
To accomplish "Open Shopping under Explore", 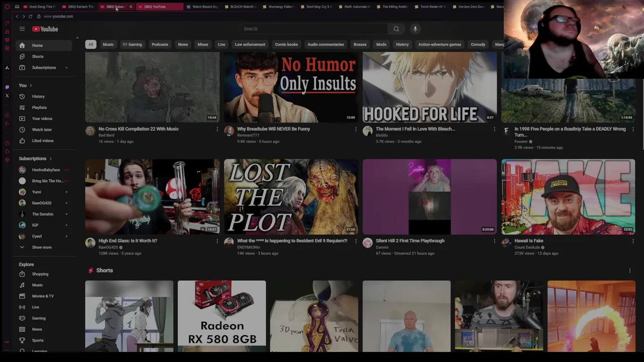I will (x=44, y=274).
